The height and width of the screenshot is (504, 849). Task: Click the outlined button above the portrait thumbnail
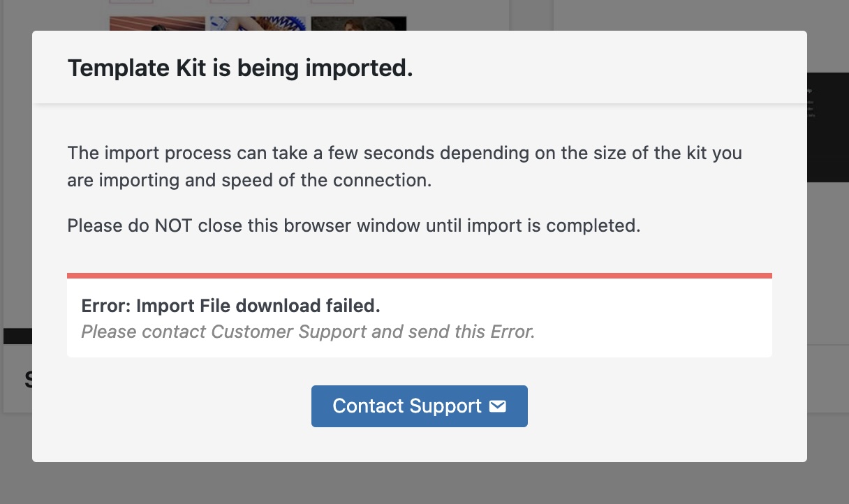click(x=332, y=1)
